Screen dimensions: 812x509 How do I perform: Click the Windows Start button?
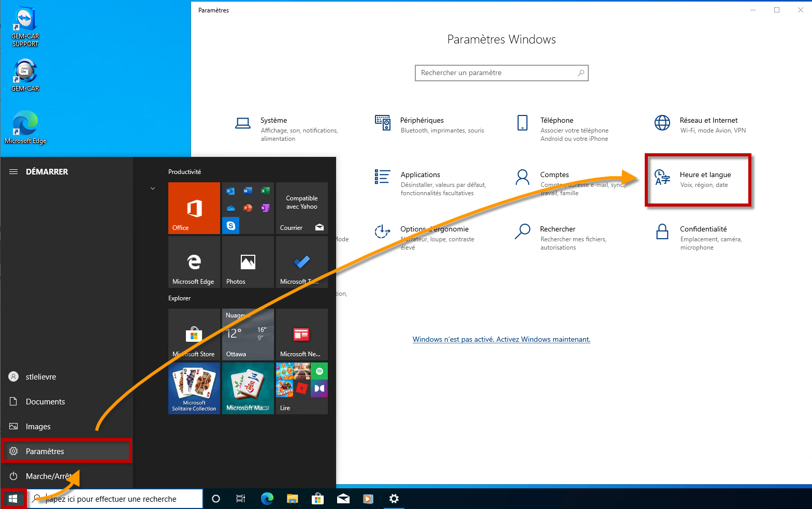(13, 499)
